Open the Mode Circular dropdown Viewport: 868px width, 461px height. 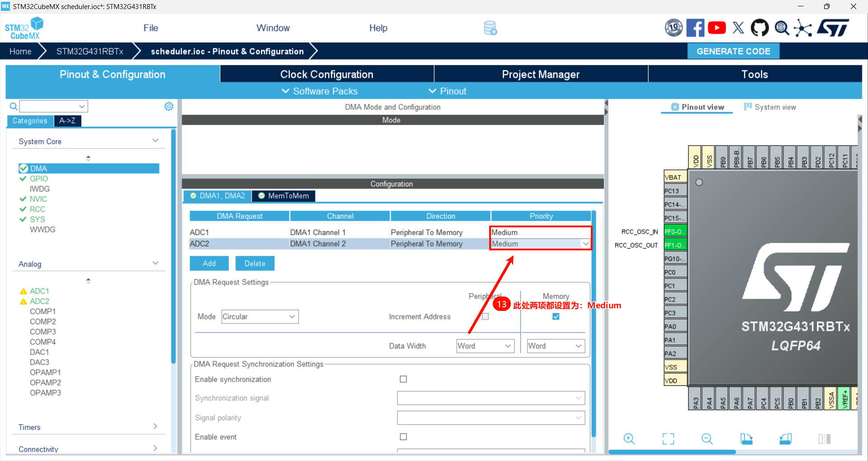point(260,317)
